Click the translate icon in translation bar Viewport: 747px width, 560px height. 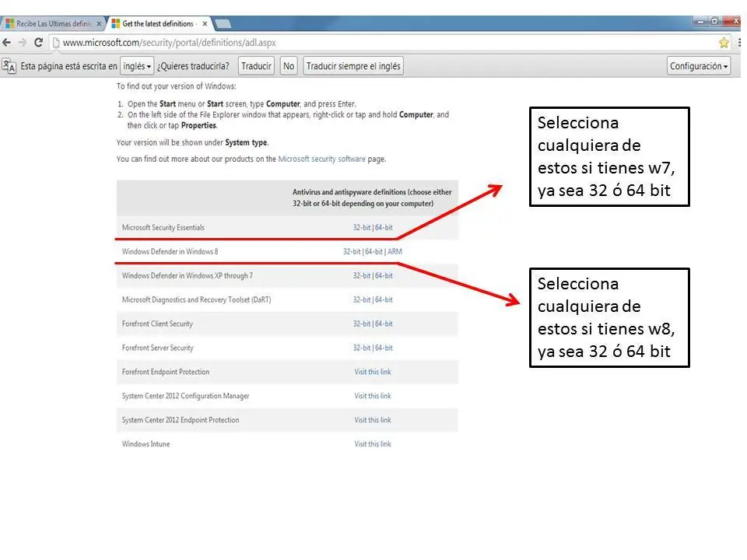(9, 66)
